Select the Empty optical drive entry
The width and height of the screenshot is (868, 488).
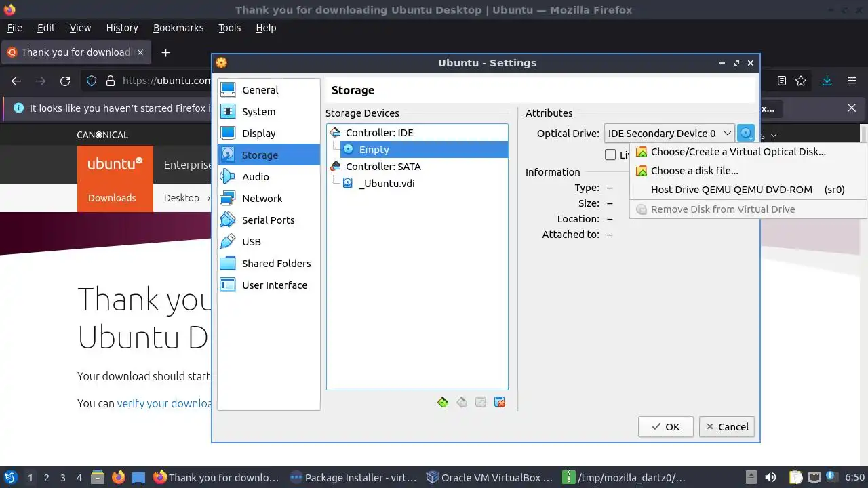click(424, 150)
